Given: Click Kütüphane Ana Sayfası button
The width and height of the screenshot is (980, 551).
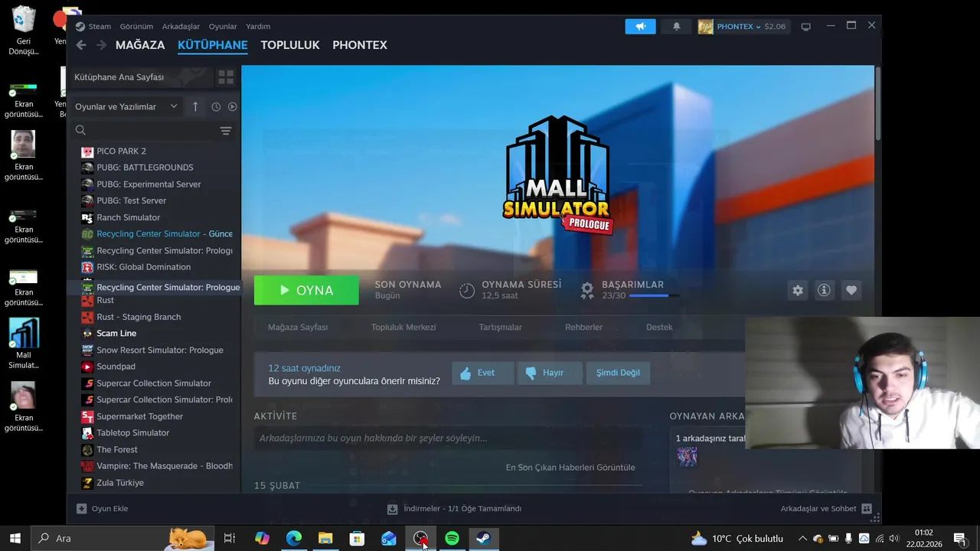Looking at the screenshot, I should coord(142,77).
